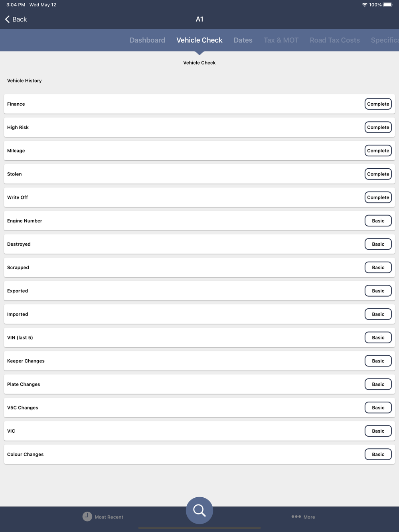Switch to the Dates tab
The image size is (399, 532).
click(243, 40)
